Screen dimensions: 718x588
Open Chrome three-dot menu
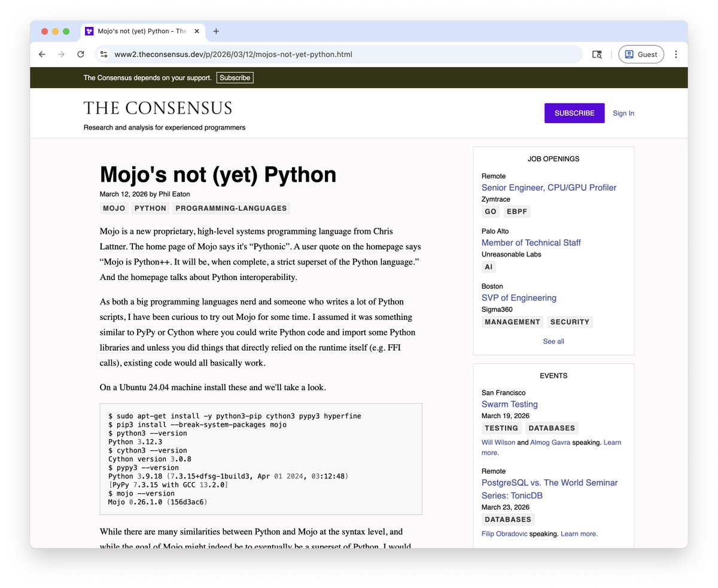click(676, 54)
